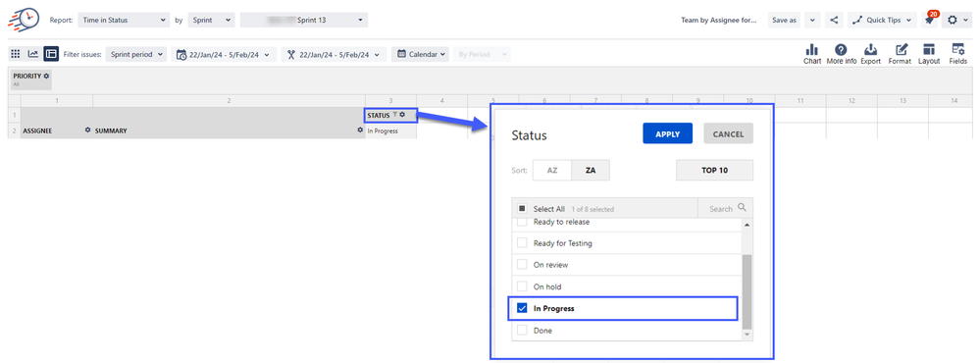This screenshot has width=980, height=363.
Task: Open the Quick Tips dropdown
Action: [x=882, y=20]
